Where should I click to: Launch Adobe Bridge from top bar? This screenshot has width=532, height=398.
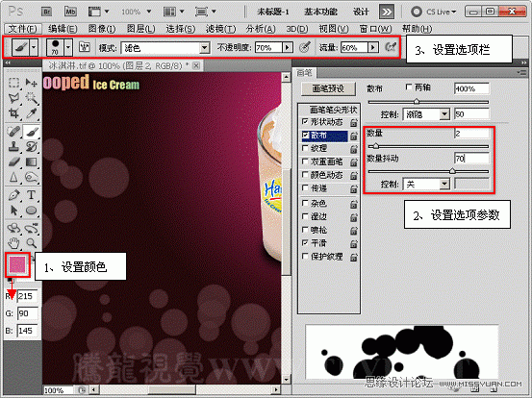tap(47, 12)
